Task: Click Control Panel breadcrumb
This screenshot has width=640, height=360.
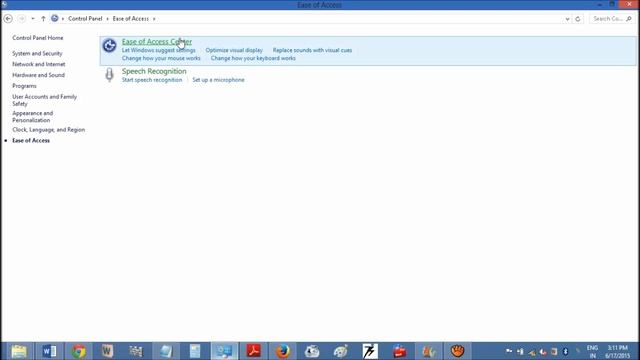Action: (x=85, y=18)
